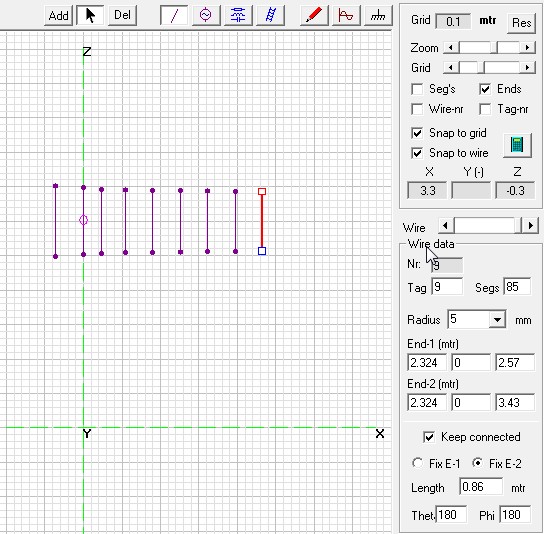Turn on the Wire-nr checkbox
Image resolution: width=544 pixels, height=534 pixels.
pyautogui.click(x=417, y=109)
